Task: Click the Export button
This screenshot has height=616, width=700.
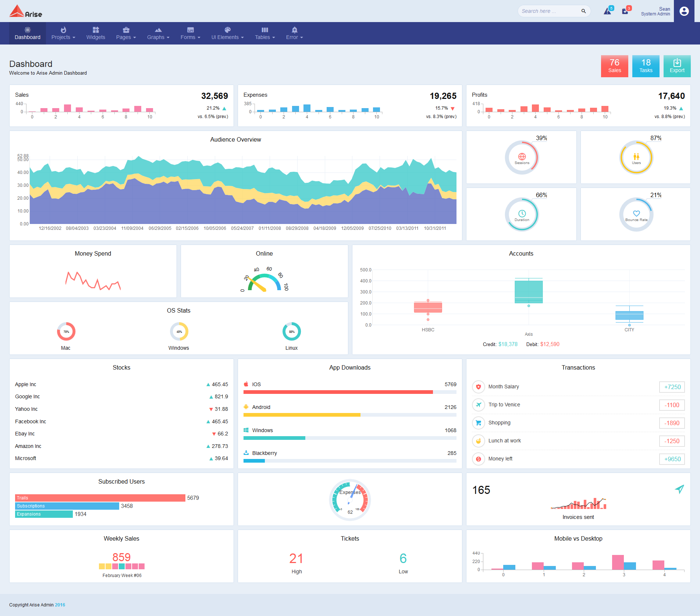Action: pos(677,66)
